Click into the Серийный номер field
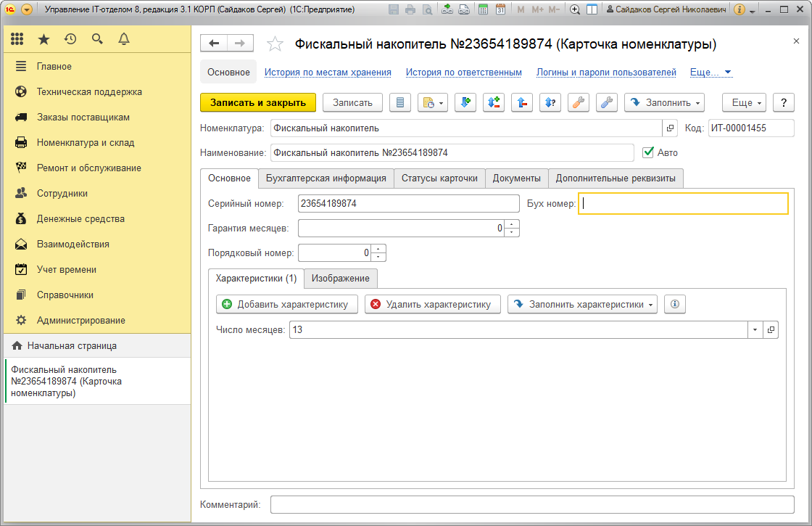 click(409, 204)
